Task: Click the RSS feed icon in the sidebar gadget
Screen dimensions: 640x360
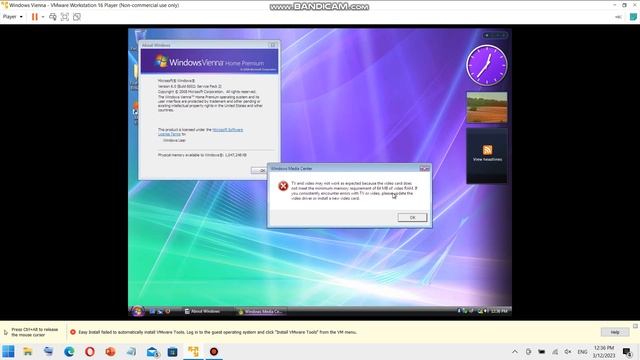Action: coord(487,150)
